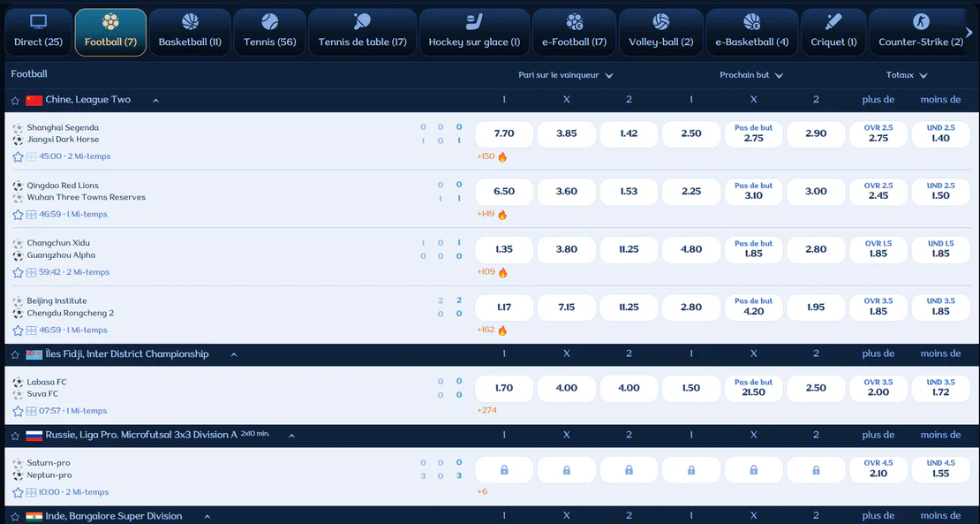Image resolution: width=980 pixels, height=524 pixels.
Task: Open the Counter-Strike (2) tab
Action: 921,32
